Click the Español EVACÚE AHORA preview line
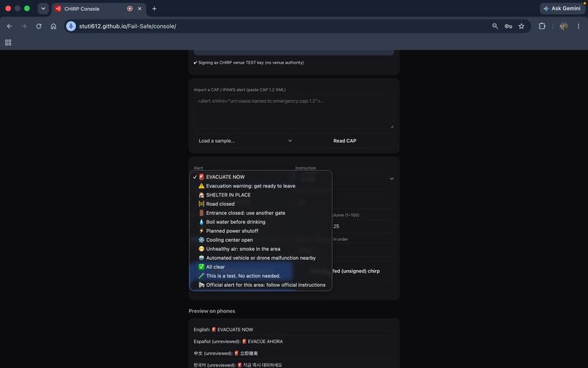The height and width of the screenshot is (368, 588). click(x=239, y=341)
